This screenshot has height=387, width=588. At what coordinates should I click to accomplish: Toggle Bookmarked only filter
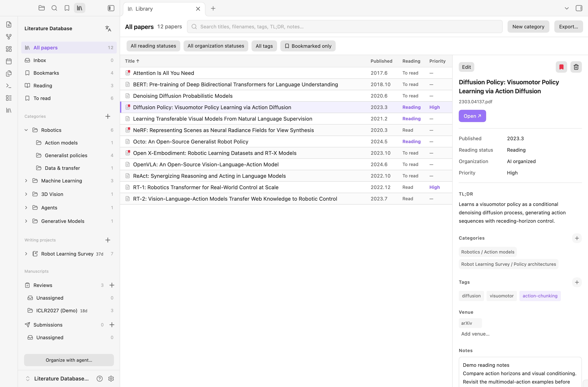click(308, 46)
